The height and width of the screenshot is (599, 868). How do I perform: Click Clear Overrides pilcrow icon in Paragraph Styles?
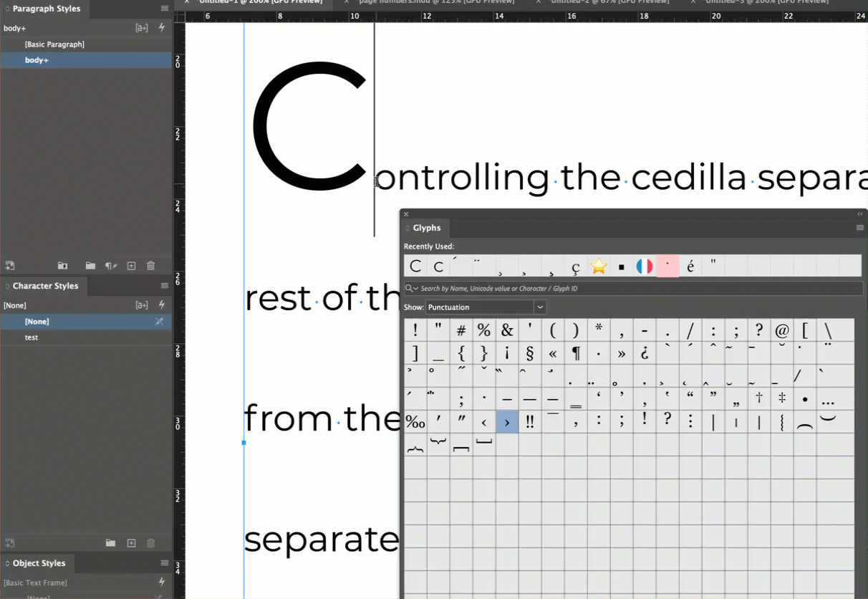[111, 266]
